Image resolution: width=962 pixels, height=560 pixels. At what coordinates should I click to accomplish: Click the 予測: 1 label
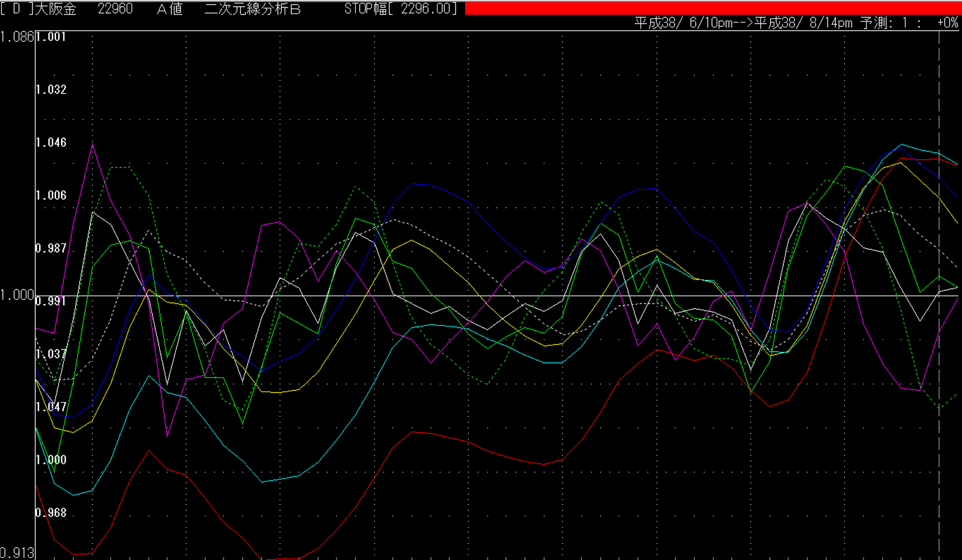coord(885,23)
